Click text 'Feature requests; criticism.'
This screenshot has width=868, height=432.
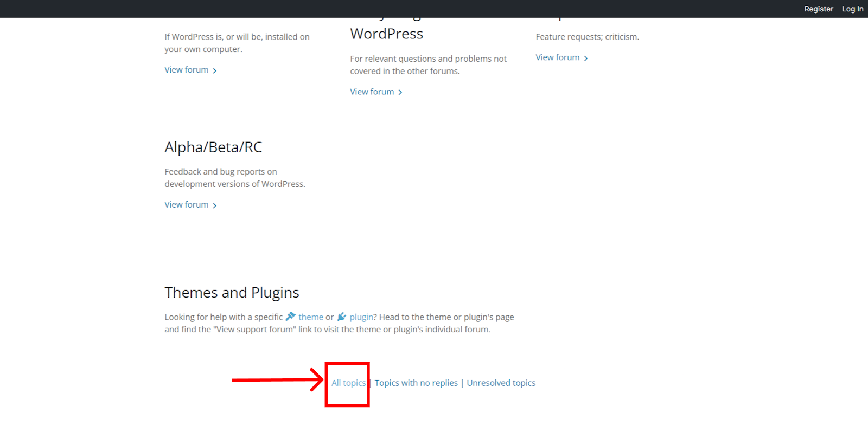(x=588, y=37)
